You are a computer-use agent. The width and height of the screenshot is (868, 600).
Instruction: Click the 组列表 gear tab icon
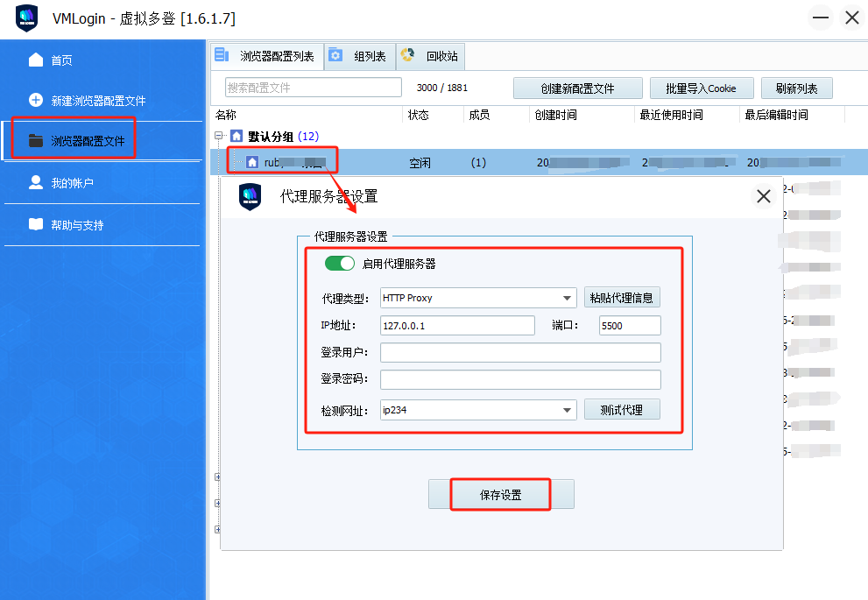pyautogui.click(x=335, y=55)
